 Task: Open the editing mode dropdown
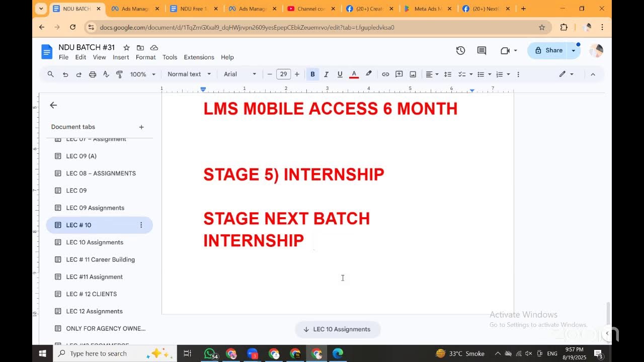[x=566, y=74]
